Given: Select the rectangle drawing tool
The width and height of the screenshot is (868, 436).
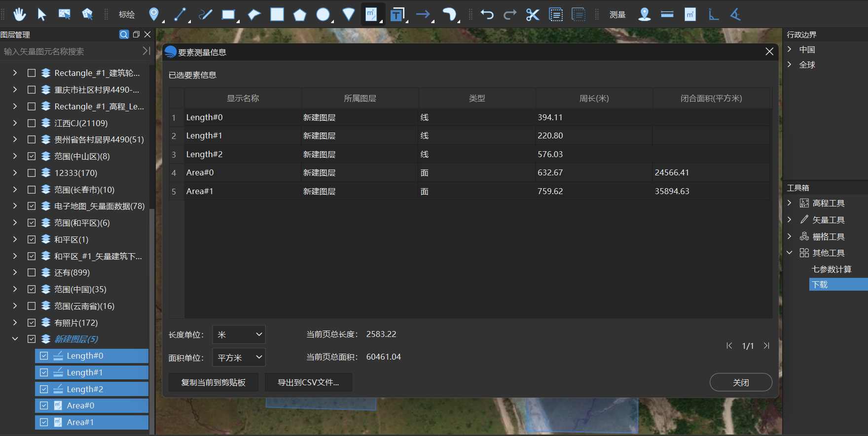Looking at the screenshot, I should pyautogui.click(x=228, y=14).
